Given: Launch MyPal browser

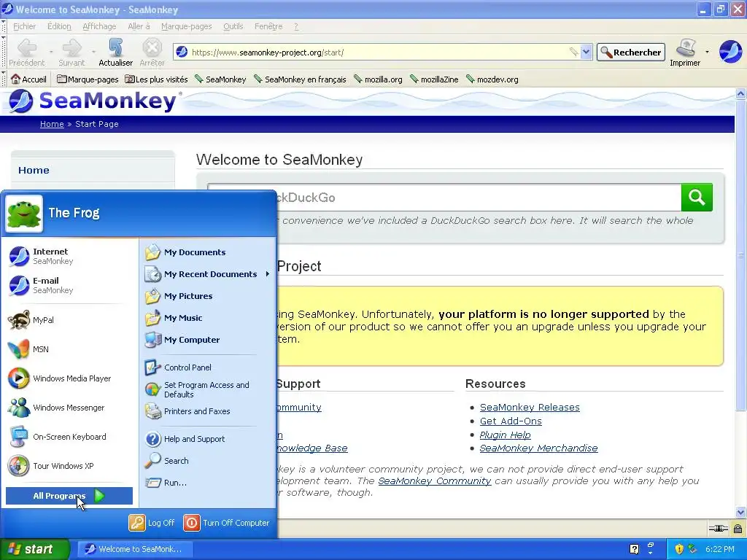Looking at the screenshot, I should 70,320.
